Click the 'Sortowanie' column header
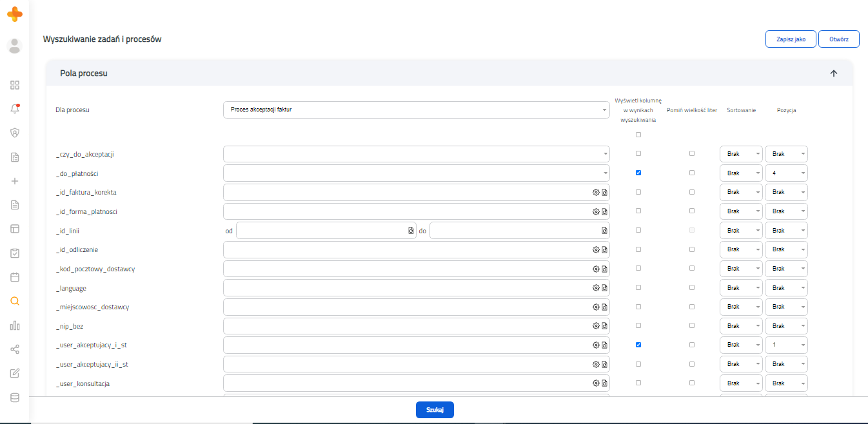 pos(741,110)
